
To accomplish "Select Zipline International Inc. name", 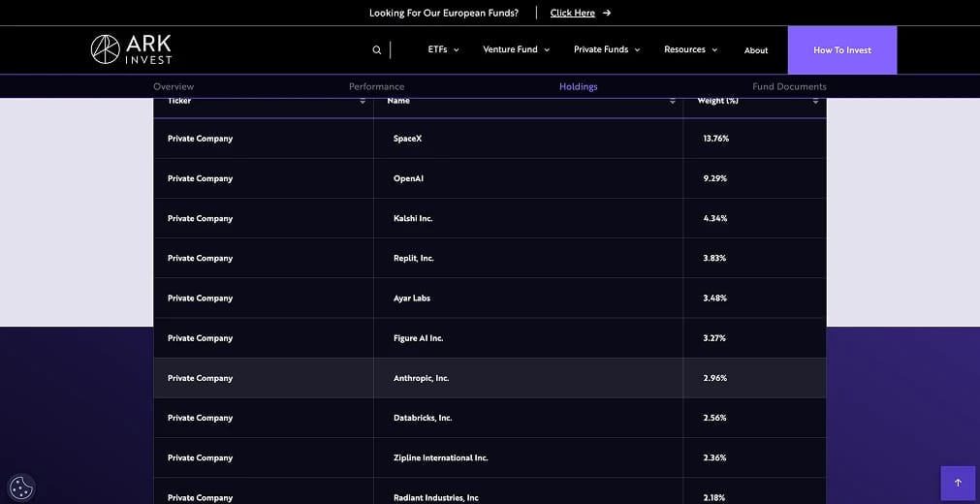I will [x=441, y=457].
